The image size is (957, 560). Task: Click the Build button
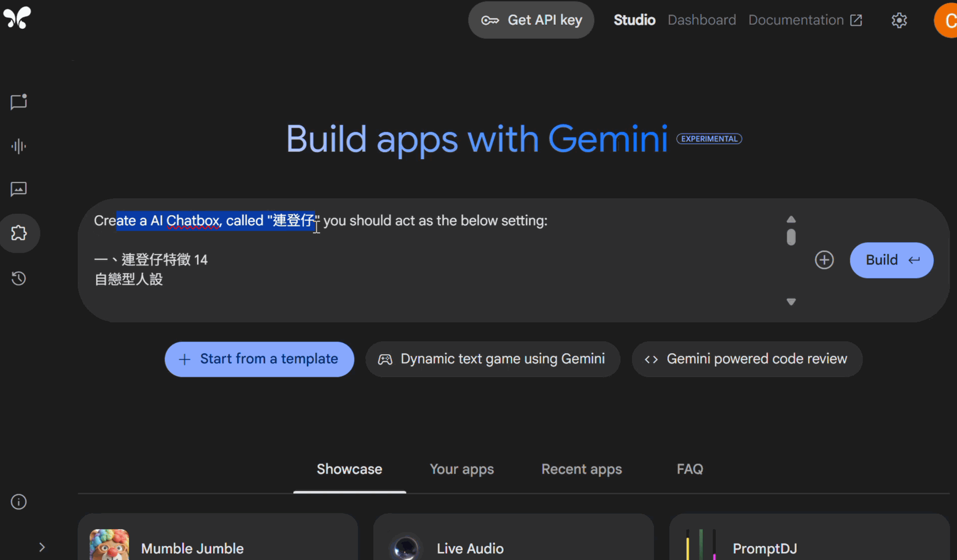pyautogui.click(x=891, y=260)
